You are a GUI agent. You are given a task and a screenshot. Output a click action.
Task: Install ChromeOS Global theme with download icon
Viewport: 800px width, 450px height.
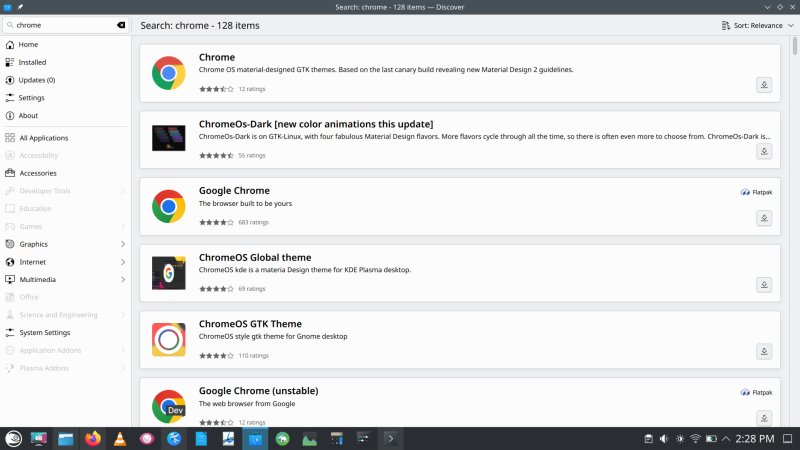[x=764, y=285]
